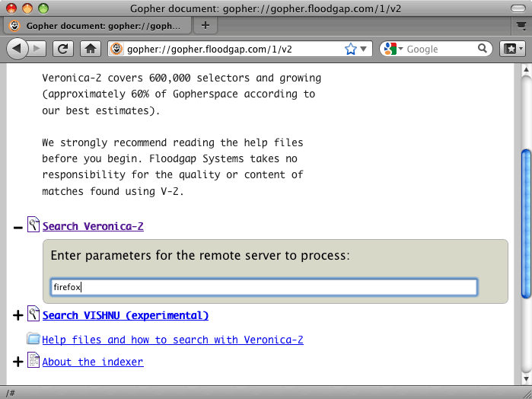The height and width of the screenshot is (399, 532).
Task: Open the URL history dropdown arrow
Action: [365, 49]
